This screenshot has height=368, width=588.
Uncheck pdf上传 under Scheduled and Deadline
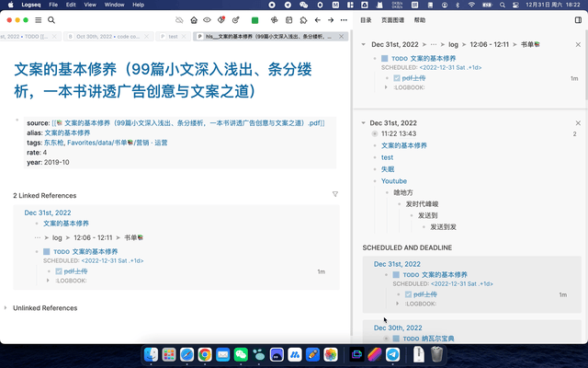(x=408, y=294)
